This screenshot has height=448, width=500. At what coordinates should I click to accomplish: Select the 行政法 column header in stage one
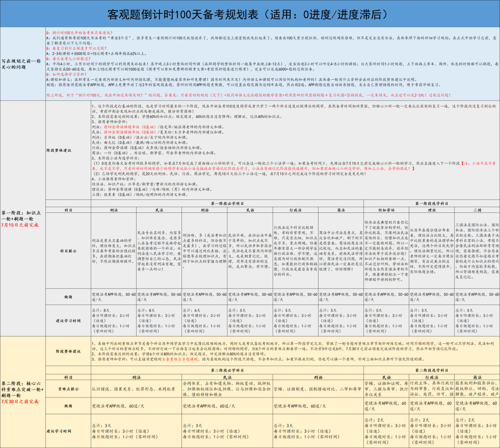pyautogui.click(x=295, y=210)
